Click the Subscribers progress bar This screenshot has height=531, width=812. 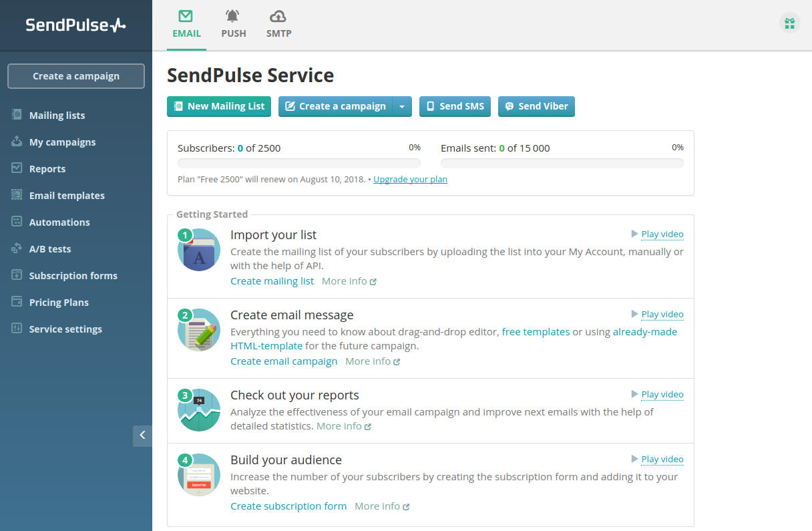(298, 162)
